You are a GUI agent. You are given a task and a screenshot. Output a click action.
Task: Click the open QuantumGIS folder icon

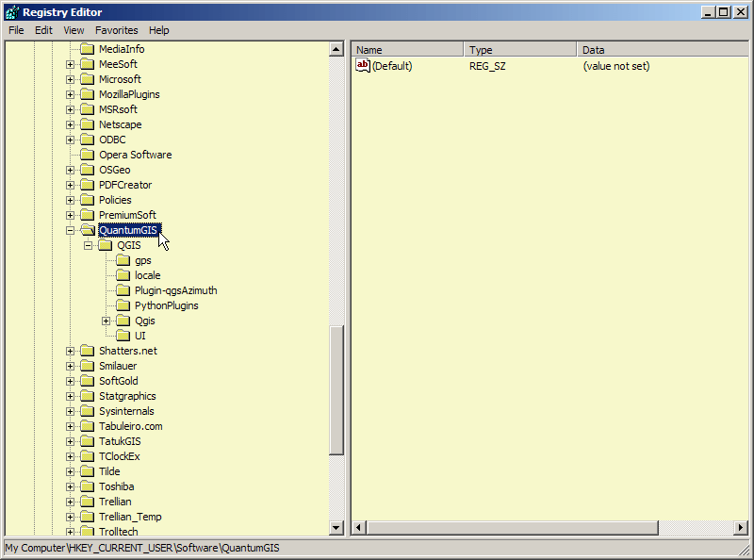pyautogui.click(x=88, y=230)
